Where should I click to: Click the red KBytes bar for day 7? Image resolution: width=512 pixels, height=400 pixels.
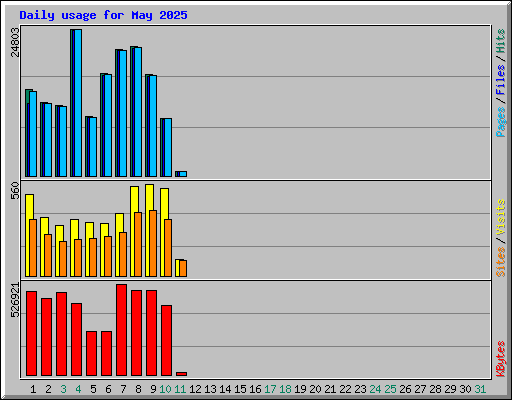(x=121, y=330)
